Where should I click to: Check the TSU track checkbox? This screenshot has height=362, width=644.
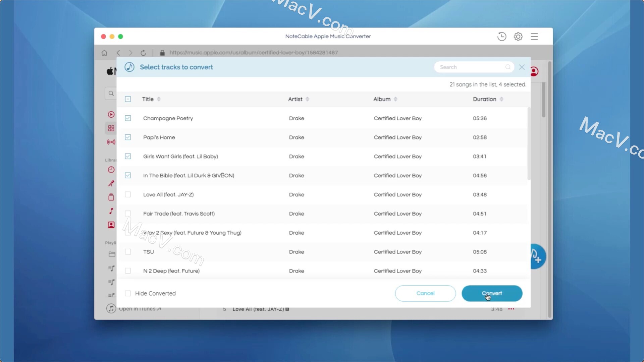tap(128, 252)
